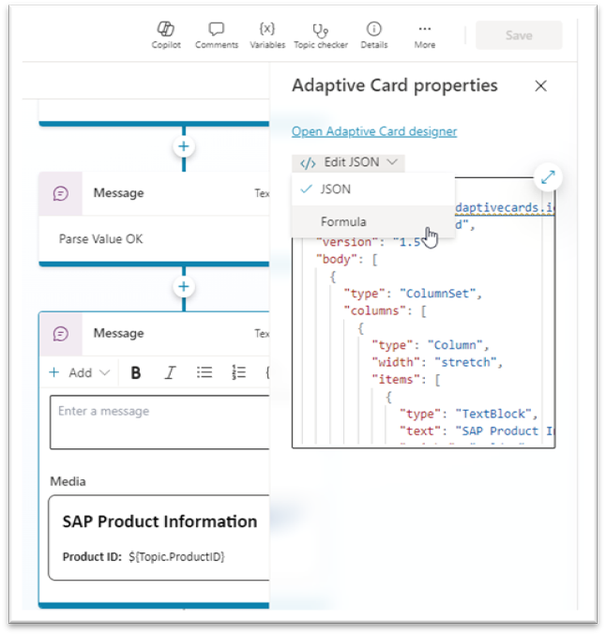Add node below Parse Value OK message
The width and height of the screenshot is (606, 635).
[x=184, y=287]
